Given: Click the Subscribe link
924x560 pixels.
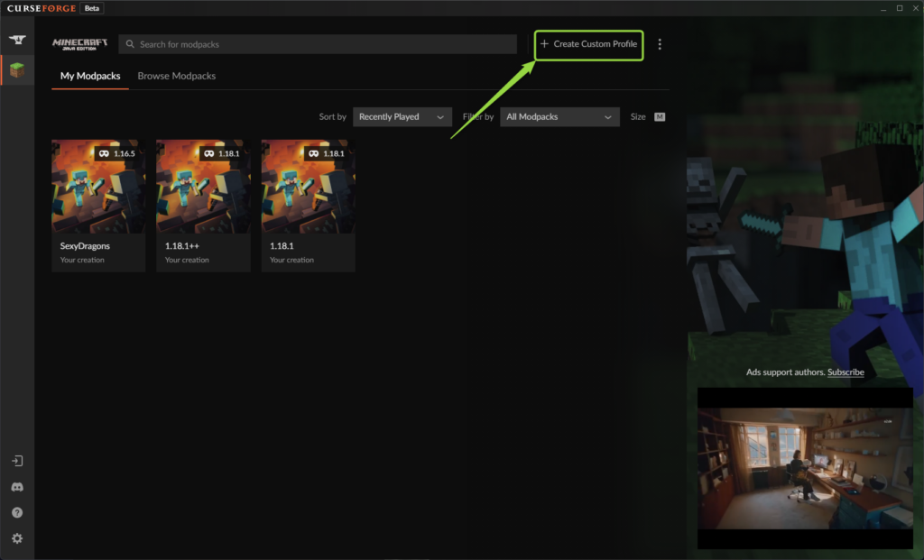Looking at the screenshot, I should click(845, 372).
